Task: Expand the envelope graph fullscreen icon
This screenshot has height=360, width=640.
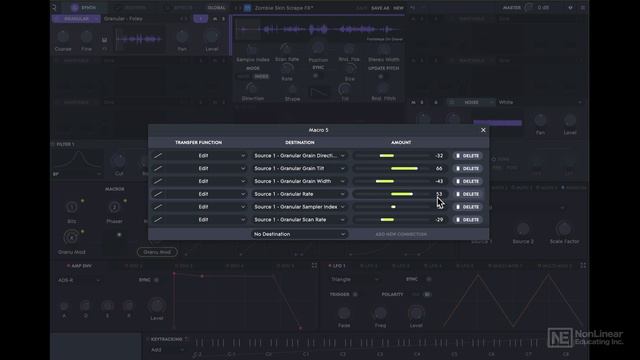Action: [x=314, y=265]
